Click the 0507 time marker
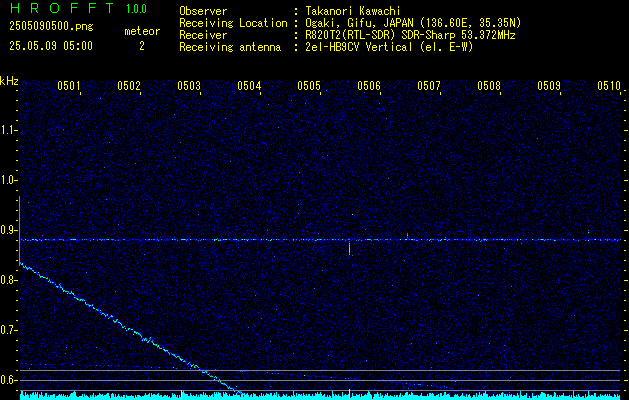The width and height of the screenshot is (629, 400). click(x=429, y=85)
